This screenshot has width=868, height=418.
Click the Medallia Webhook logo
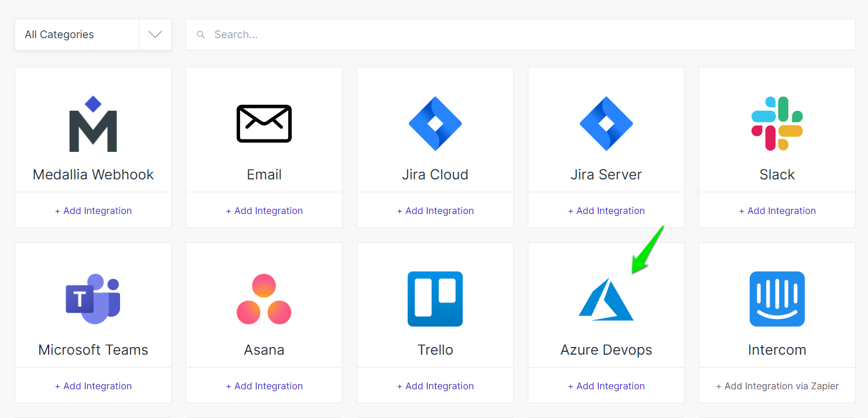[93, 124]
